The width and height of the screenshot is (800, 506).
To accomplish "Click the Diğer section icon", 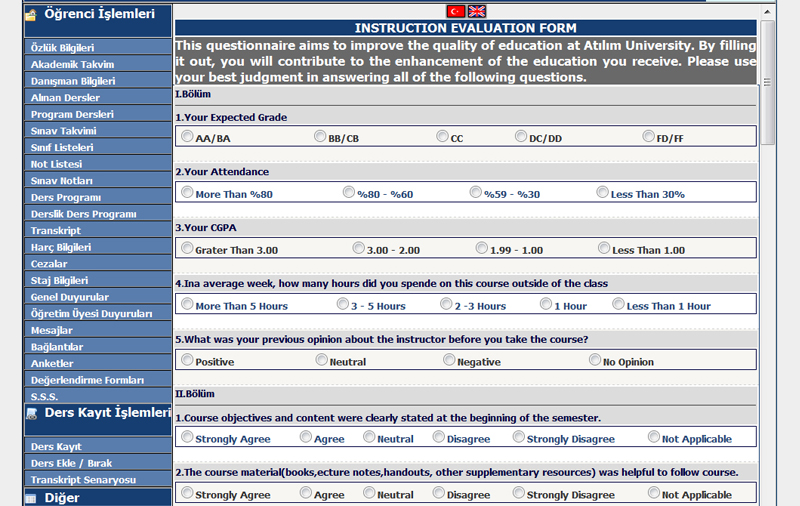I will click(31, 498).
